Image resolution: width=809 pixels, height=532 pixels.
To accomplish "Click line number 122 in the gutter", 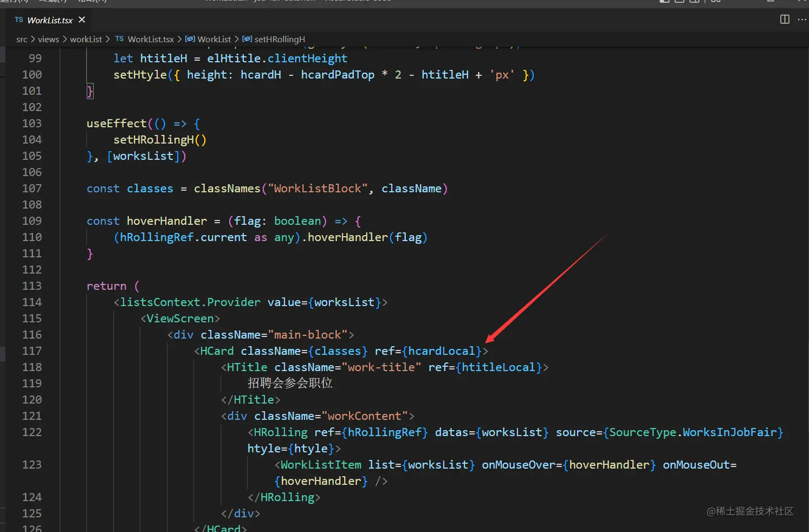I will point(32,432).
